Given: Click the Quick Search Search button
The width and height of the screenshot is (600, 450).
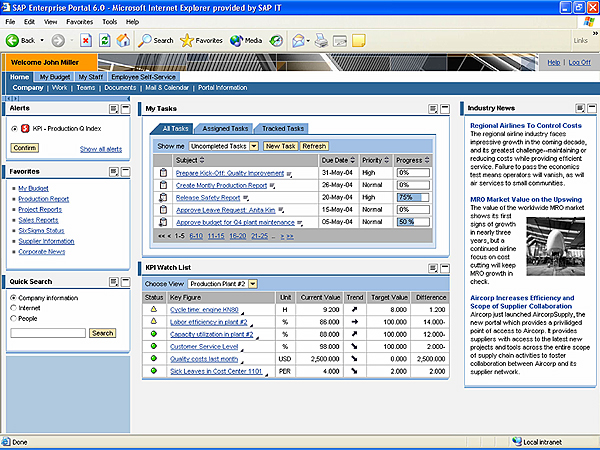Looking at the screenshot, I should point(103,333).
